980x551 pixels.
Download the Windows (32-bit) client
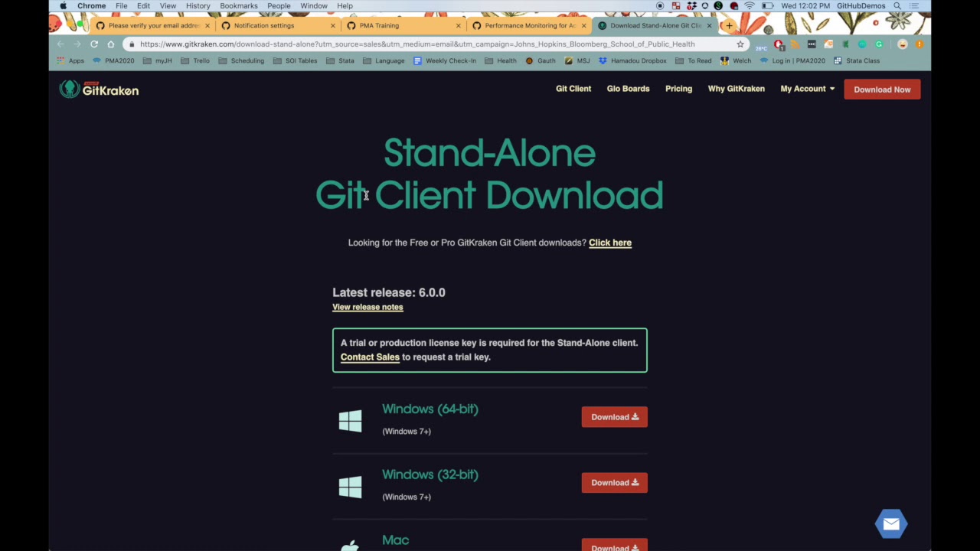tap(614, 483)
